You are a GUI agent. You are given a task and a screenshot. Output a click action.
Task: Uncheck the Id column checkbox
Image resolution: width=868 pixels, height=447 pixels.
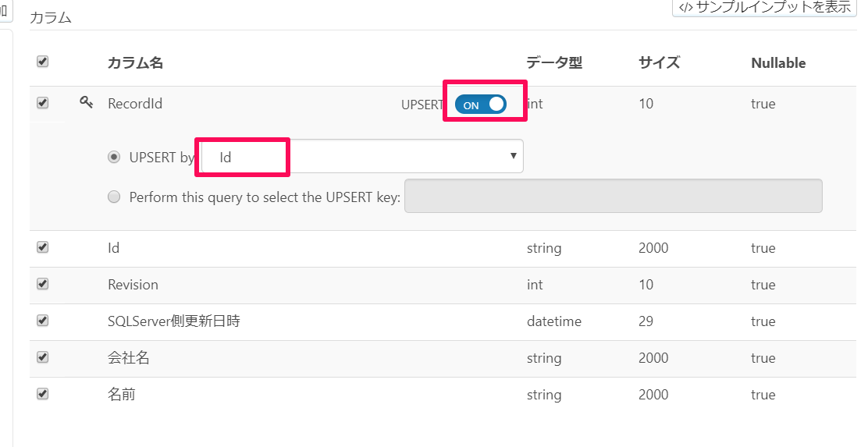42,247
